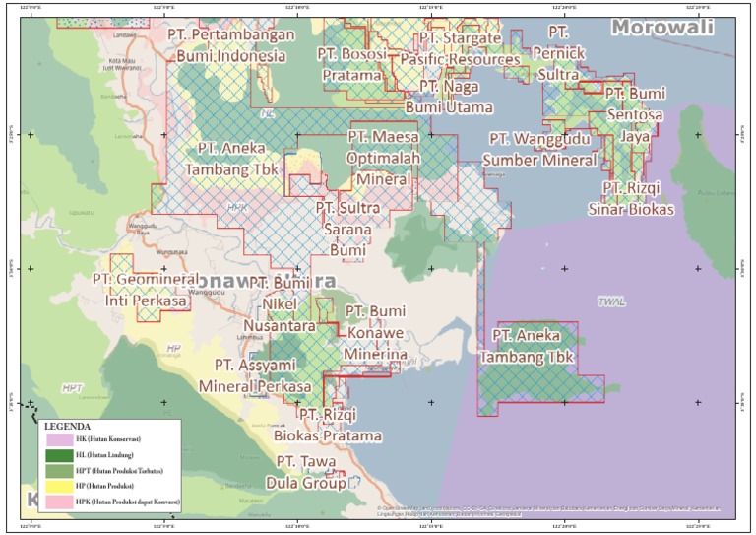
Task: Click the 'PT. Naga Bumi Utama' label
Action: point(449,97)
